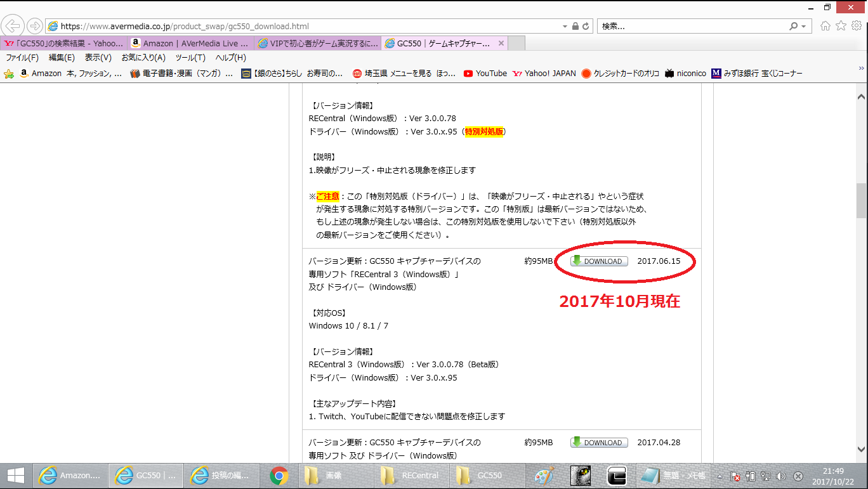
Task: Open the RECentral folder in taskbar
Action: (411, 476)
